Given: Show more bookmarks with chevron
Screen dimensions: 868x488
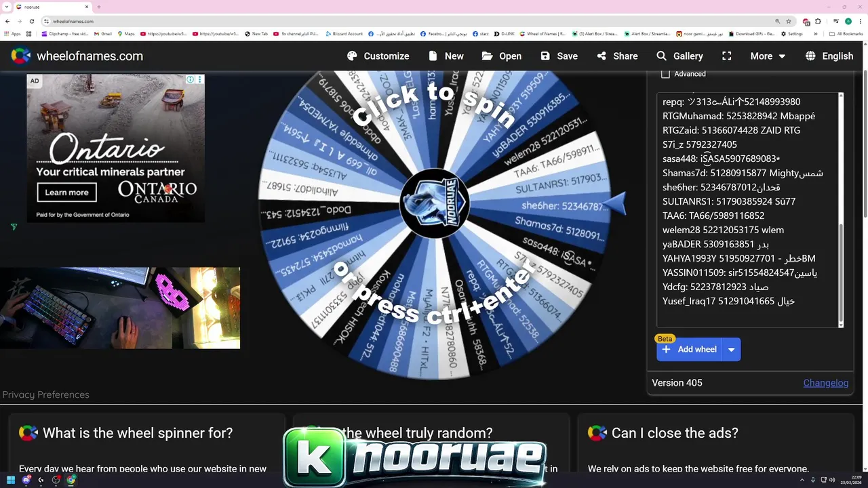Looking at the screenshot, I should coord(816,33).
